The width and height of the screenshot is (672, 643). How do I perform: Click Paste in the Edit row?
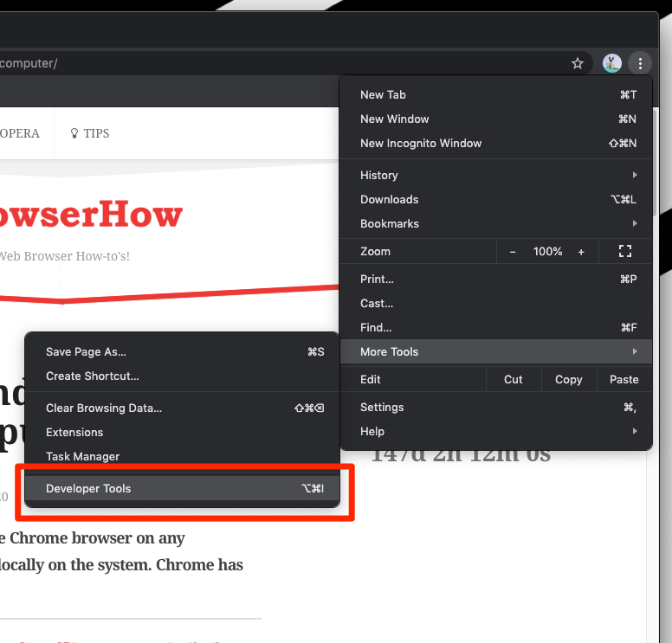[x=624, y=380]
